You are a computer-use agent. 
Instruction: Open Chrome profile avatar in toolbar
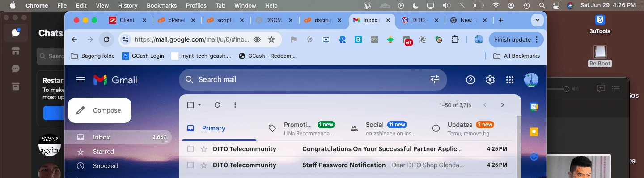479,39
